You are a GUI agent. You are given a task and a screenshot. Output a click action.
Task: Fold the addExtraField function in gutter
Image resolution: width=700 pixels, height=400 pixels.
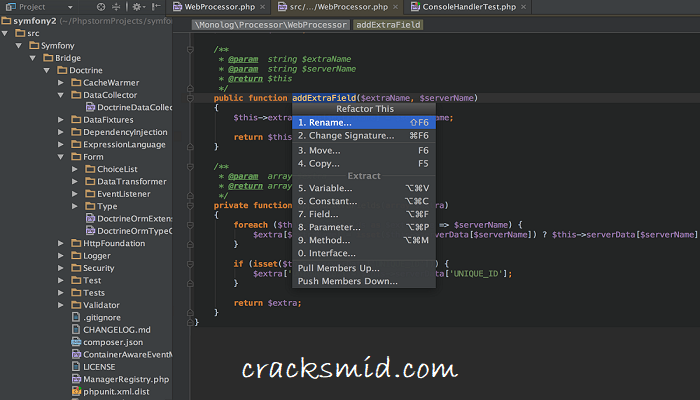(x=190, y=98)
